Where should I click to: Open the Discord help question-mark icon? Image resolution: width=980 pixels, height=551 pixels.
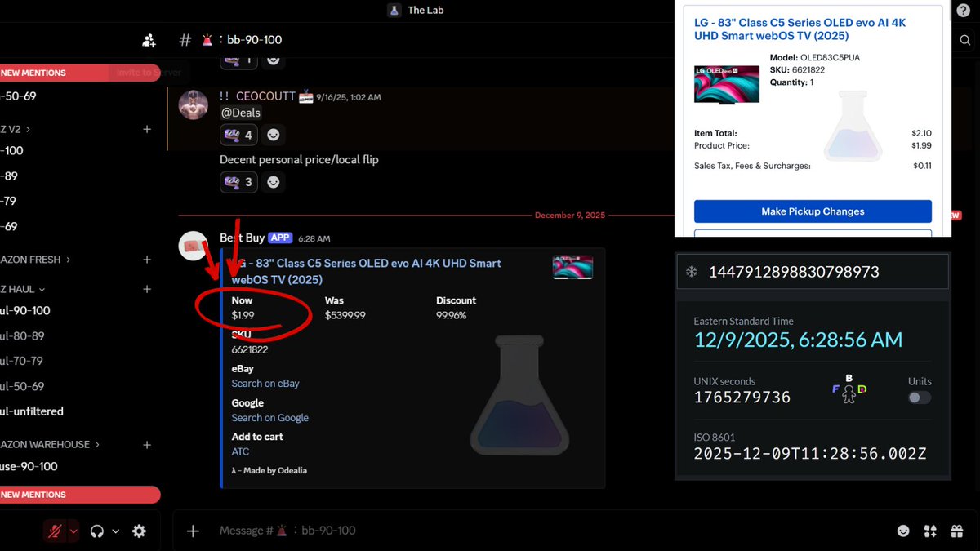click(963, 11)
